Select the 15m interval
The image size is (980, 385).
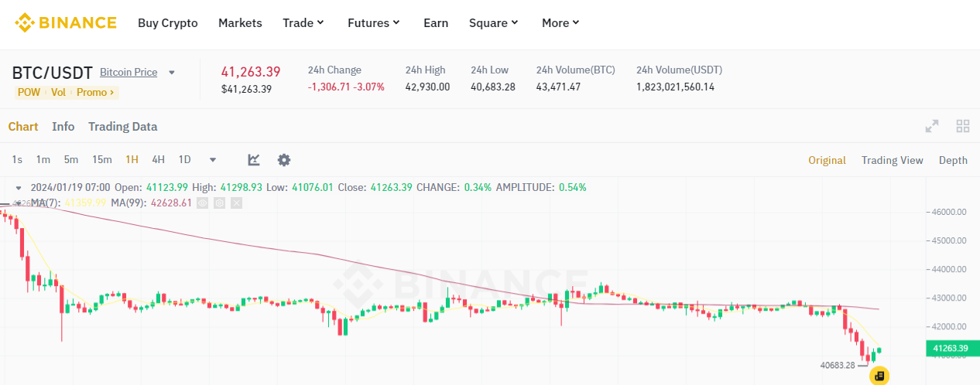tap(102, 160)
